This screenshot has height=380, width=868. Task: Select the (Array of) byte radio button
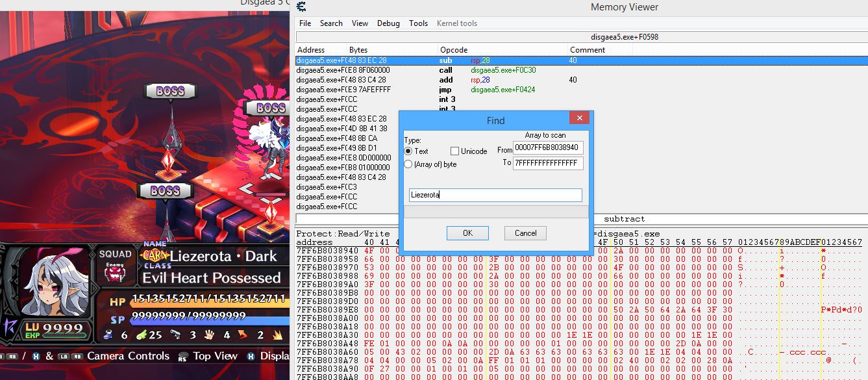[408, 164]
